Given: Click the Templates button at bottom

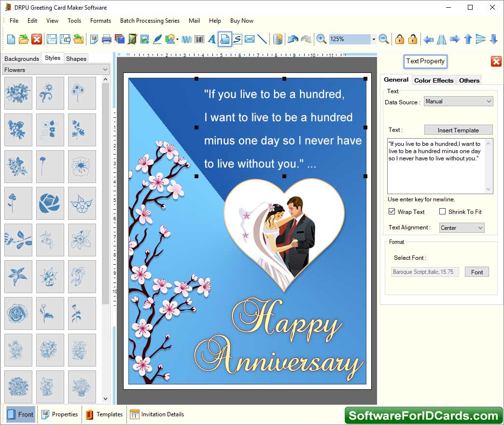Looking at the screenshot, I should [104, 414].
